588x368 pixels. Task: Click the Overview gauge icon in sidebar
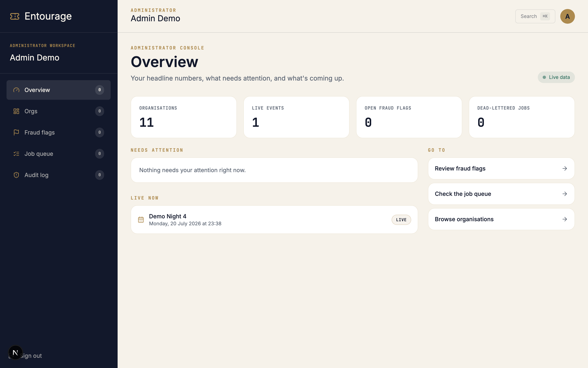coord(16,90)
